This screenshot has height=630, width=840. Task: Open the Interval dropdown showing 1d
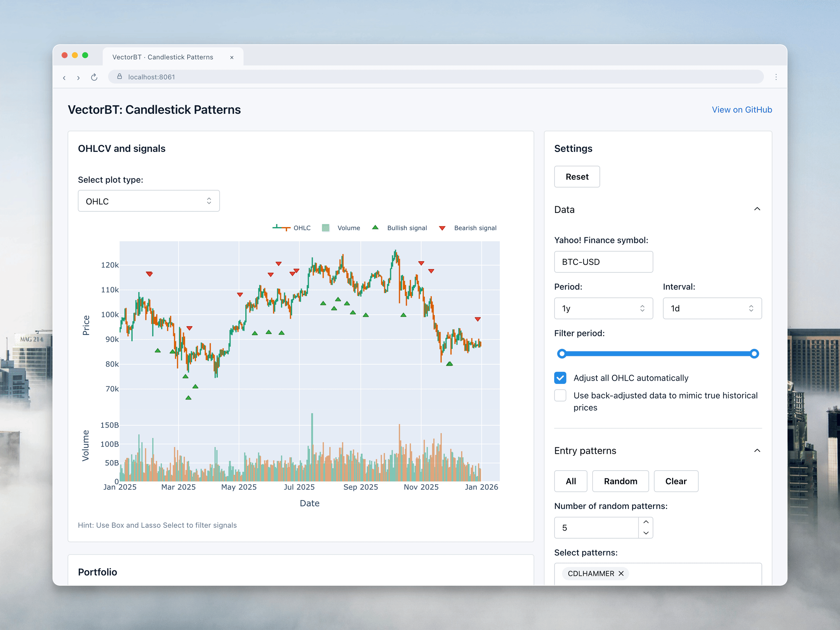coord(712,308)
